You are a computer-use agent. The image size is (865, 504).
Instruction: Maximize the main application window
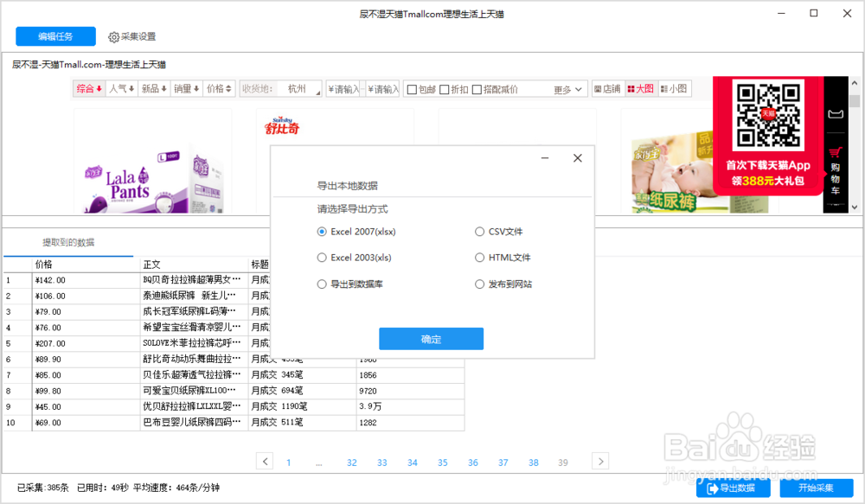(x=814, y=13)
